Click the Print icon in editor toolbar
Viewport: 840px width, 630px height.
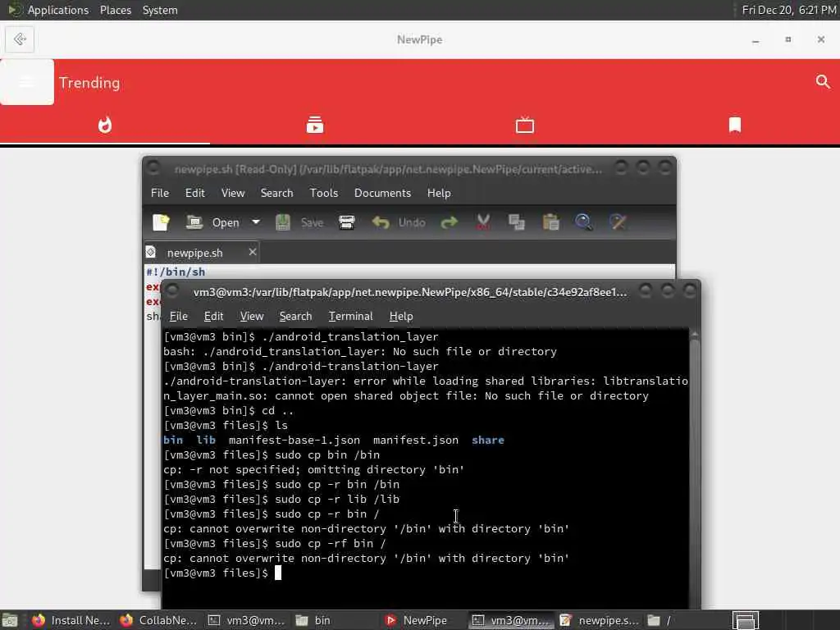pos(347,222)
